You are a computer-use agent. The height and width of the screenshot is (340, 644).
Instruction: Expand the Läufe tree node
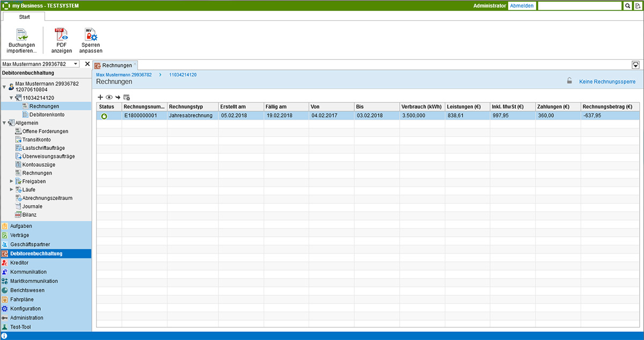(11, 190)
